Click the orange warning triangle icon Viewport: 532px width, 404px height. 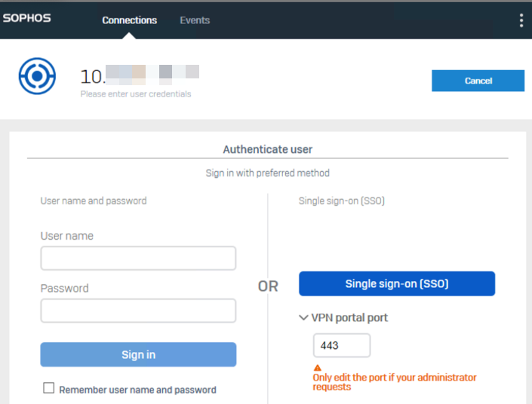tap(317, 368)
